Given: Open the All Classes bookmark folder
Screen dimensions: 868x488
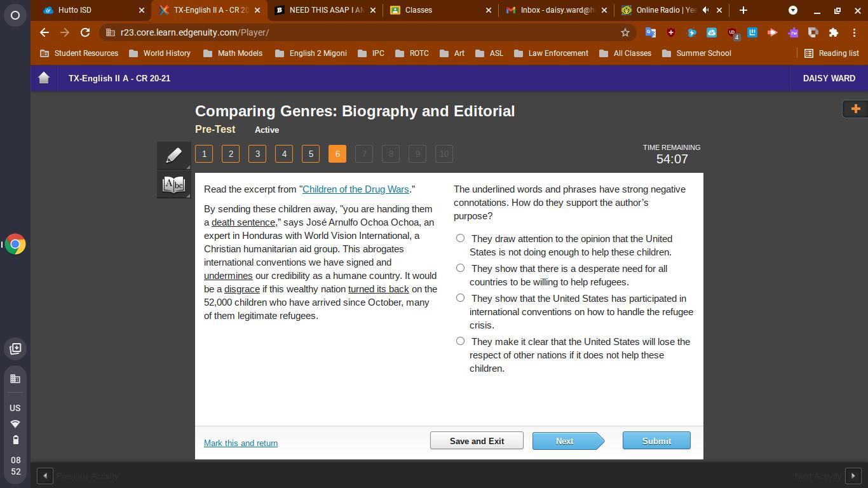Looking at the screenshot, I should click(x=625, y=53).
